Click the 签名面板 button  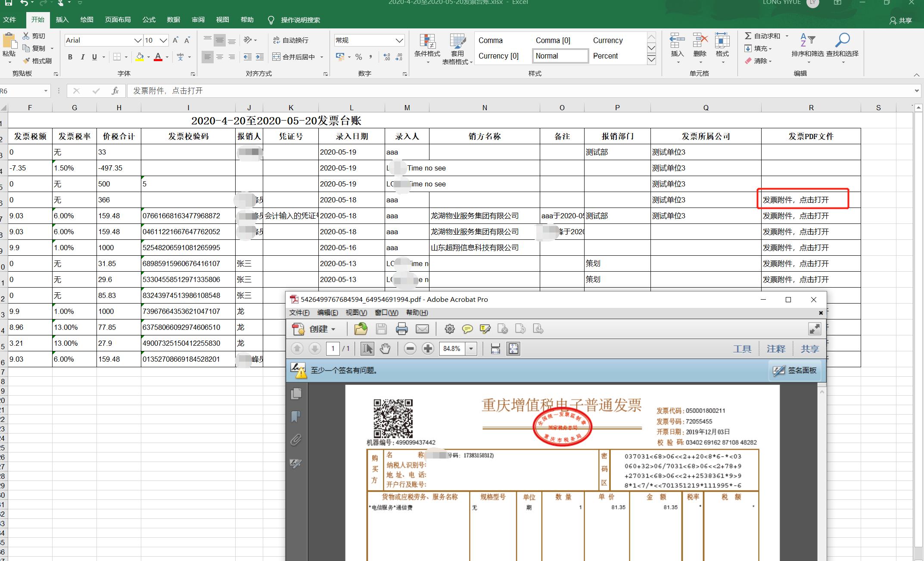795,370
